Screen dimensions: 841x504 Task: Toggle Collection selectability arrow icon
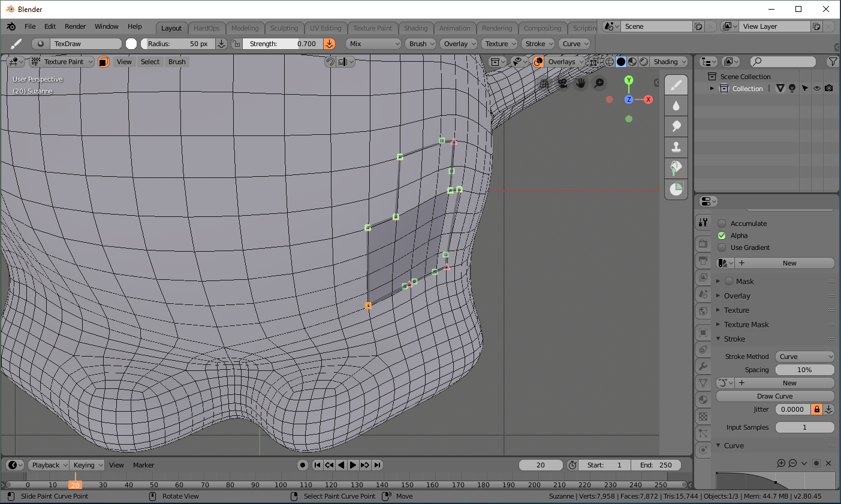(x=804, y=89)
